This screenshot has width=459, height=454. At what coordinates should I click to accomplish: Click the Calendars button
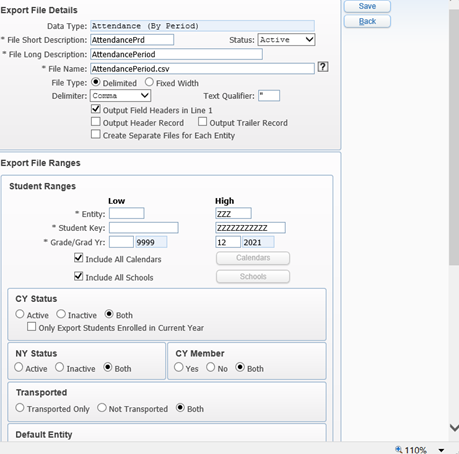[x=253, y=258]
